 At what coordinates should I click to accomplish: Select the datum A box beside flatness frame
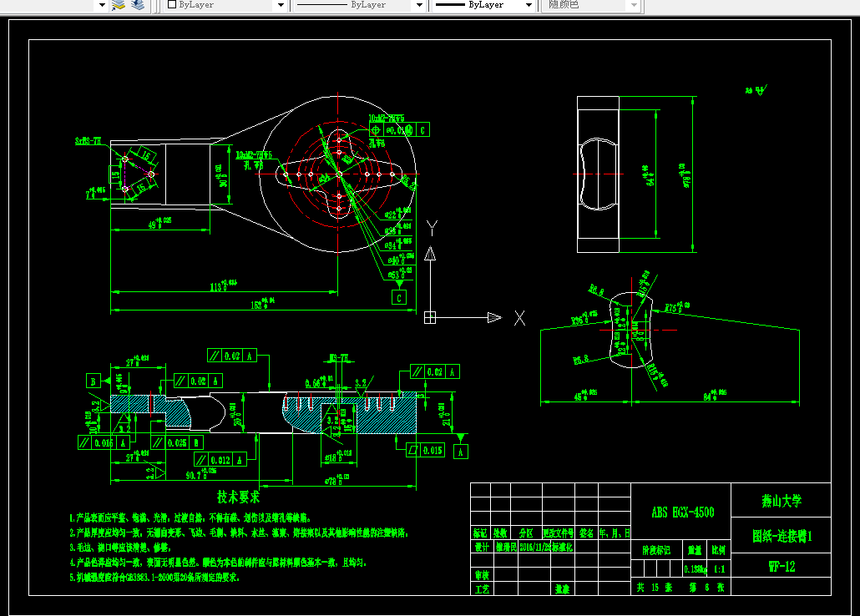tap(461, 452)
